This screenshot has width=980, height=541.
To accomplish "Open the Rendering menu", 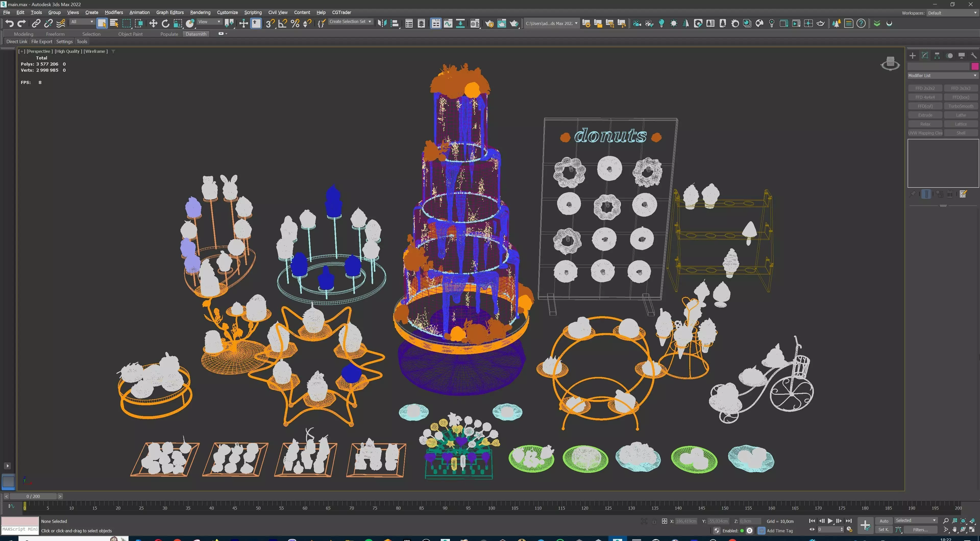I will [200, 13].
